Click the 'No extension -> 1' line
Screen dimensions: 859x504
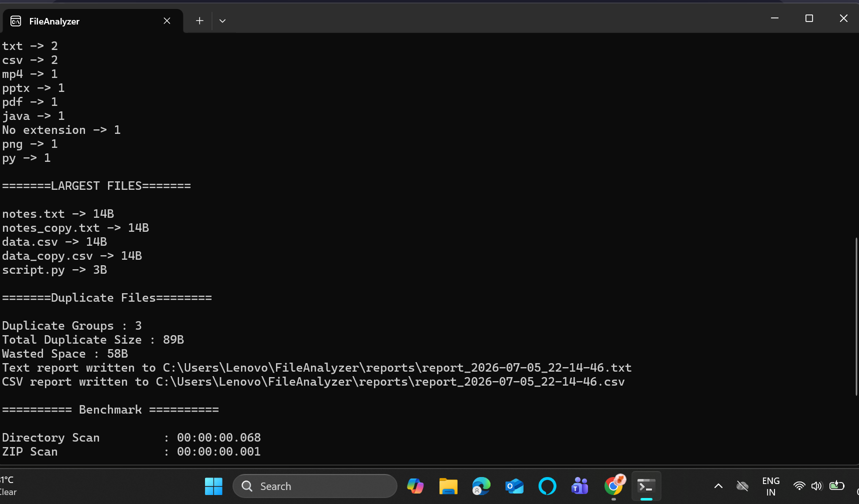point(61,130)
